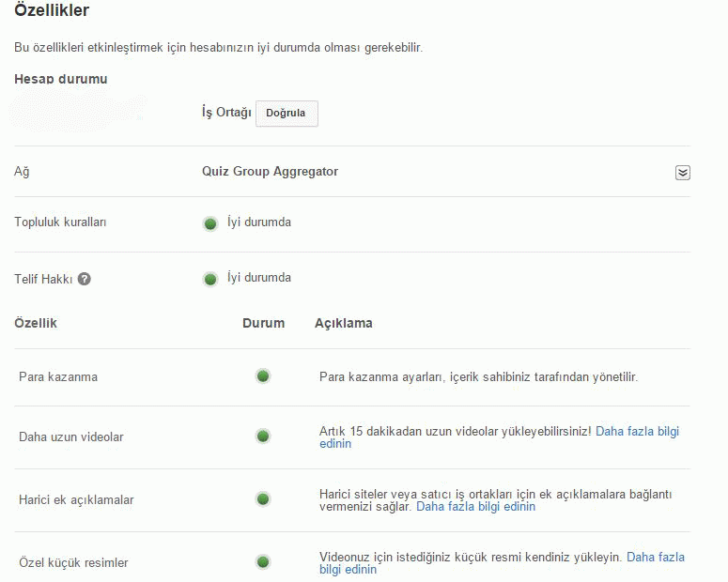This screenshot has height=582, width=728.
Task: Click the Para kazanma feature row label
Action: tap(58, 376)
